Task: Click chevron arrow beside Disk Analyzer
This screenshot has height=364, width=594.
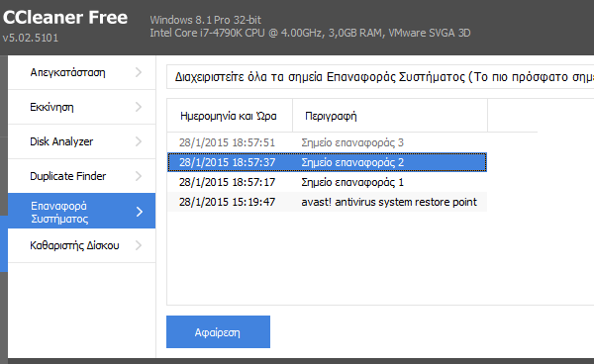Action: tap(139, 141)
